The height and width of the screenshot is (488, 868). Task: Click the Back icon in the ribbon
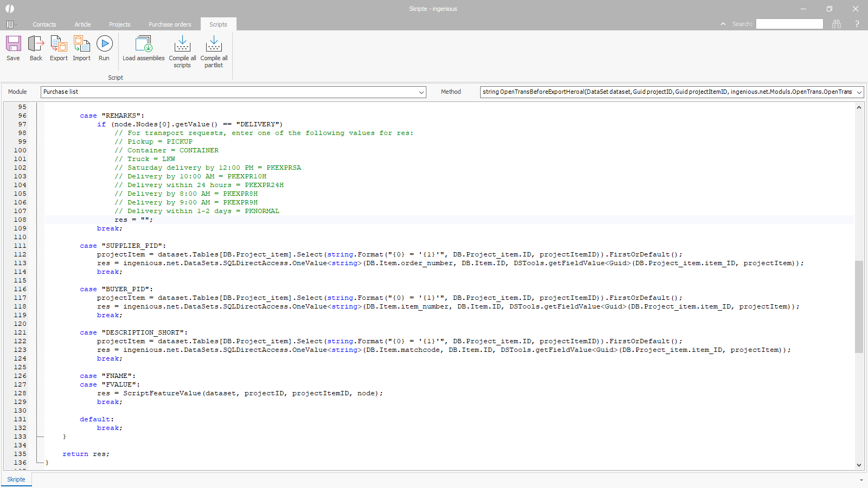point(36,44)
